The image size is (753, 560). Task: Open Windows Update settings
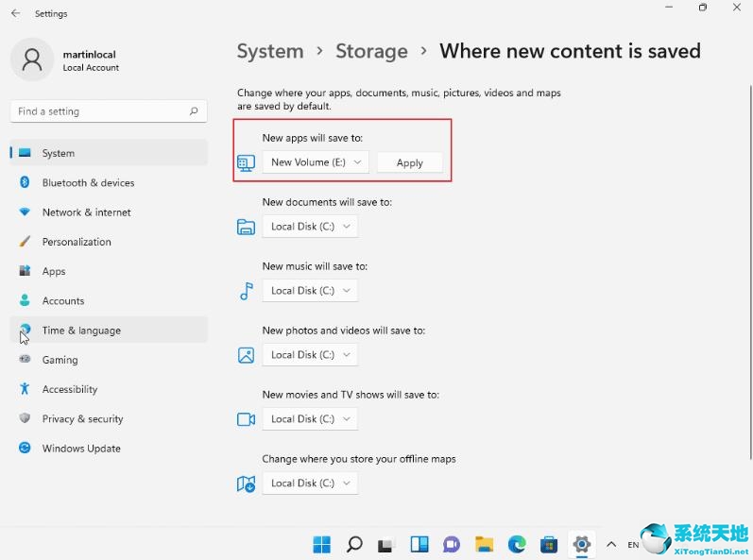point(109,449)
